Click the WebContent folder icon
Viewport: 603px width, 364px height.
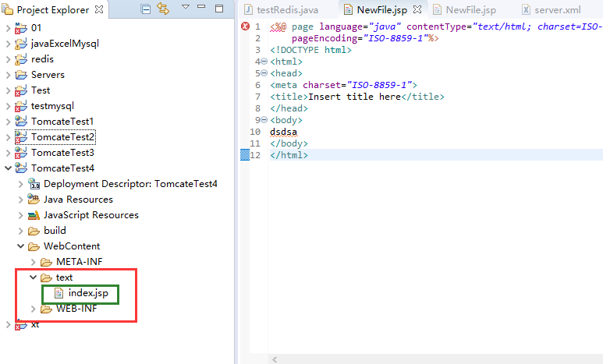tap(34, 246)
